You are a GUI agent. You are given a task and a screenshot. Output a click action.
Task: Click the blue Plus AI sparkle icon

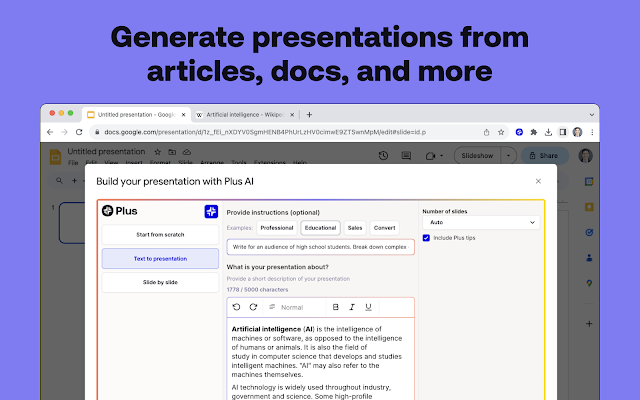[211, 211]
